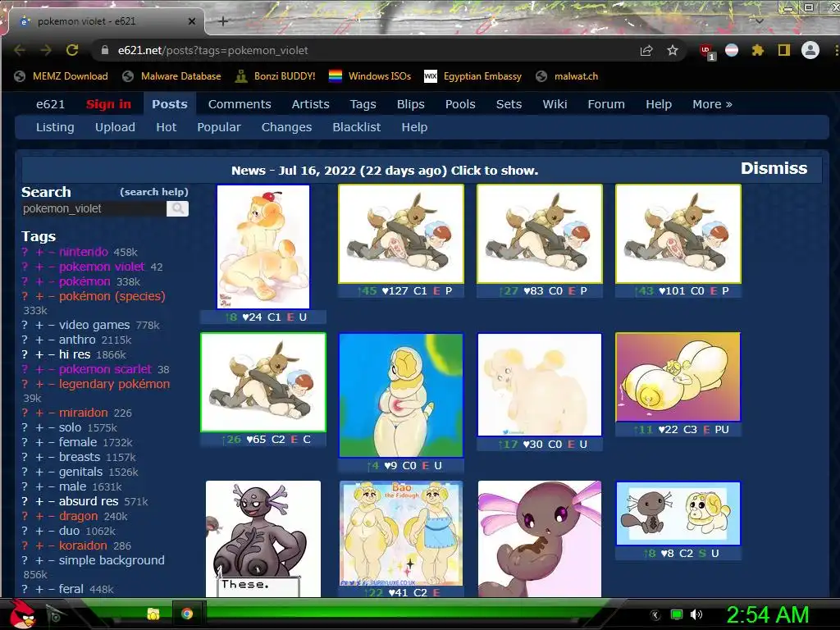Click the striped flag extension icon
Viewport: 840px width, 630px height.
pos(731,50)
